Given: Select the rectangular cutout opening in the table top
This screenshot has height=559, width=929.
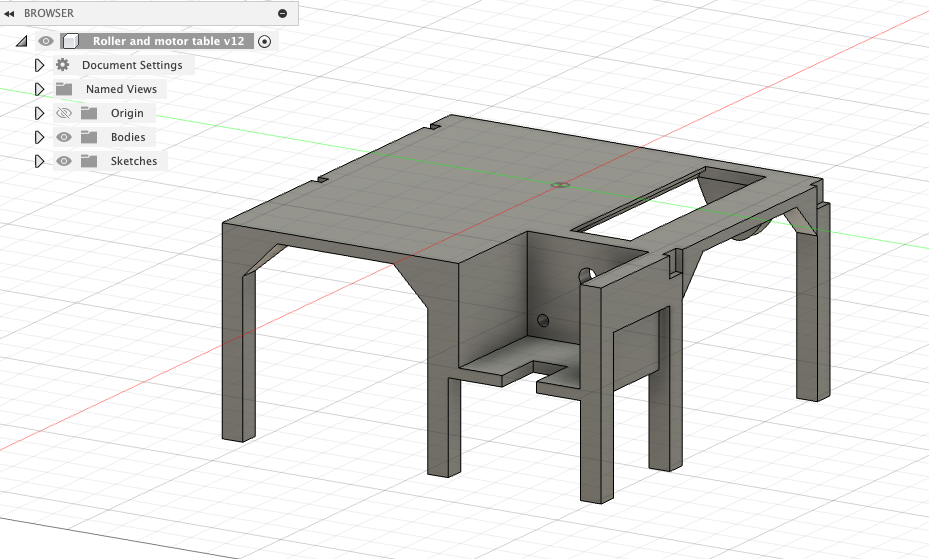Looking at the screenshot, I should (667, 204).
